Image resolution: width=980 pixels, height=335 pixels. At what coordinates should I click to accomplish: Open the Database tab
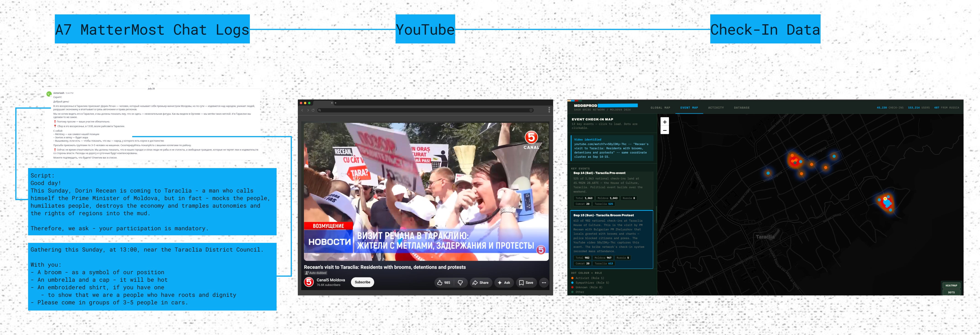[x=742, y=108]
